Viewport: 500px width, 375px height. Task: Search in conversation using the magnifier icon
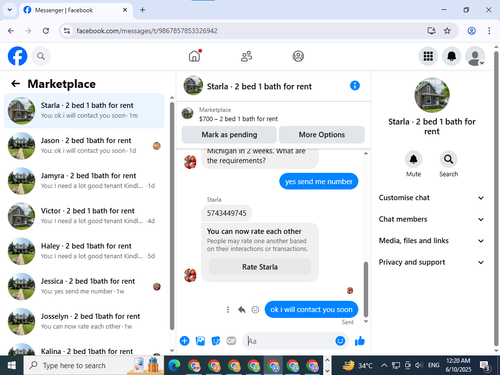point(448,159)
